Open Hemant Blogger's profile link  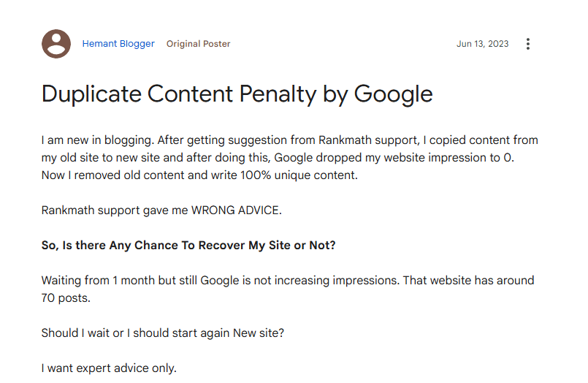point(118,44)
